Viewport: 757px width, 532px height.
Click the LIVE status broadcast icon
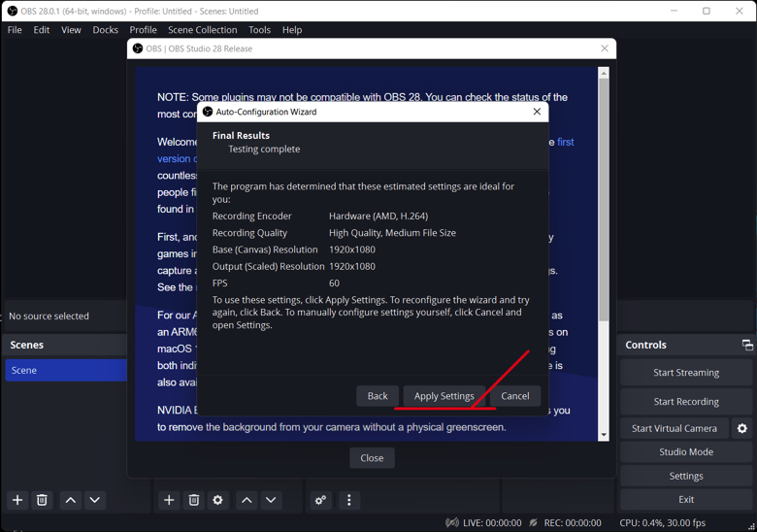click(452, 523)
